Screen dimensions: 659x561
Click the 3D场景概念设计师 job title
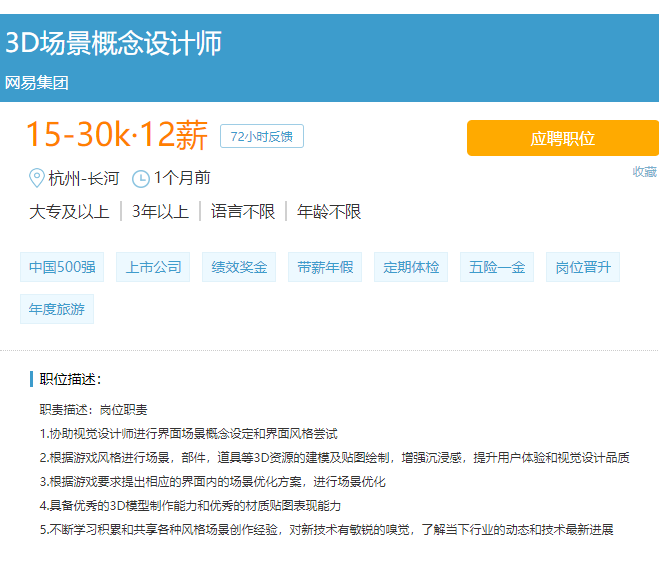(x=113, y=43)
